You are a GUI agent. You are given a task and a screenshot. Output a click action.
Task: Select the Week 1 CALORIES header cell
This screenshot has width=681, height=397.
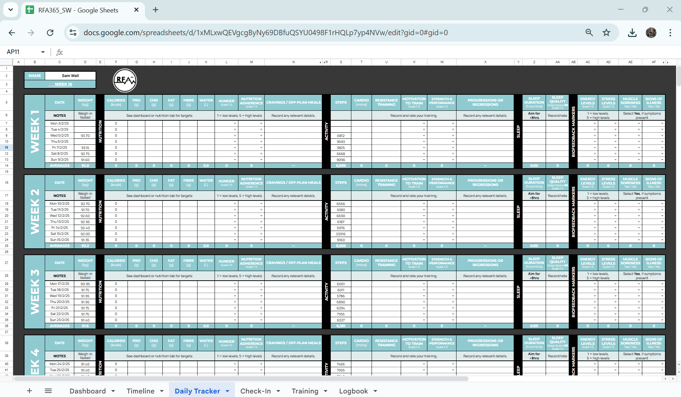coord(116,102)
